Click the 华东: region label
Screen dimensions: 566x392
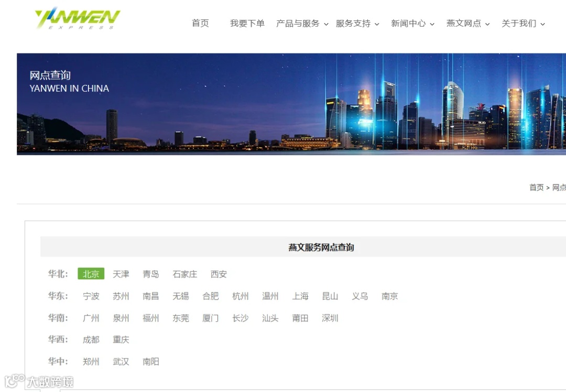(x=58, y=296)
